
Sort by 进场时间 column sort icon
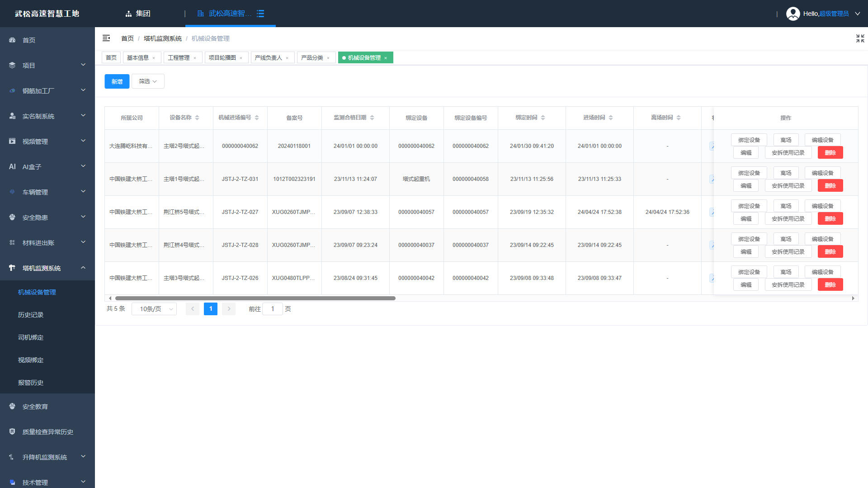pyautogui.click(x=611, y=118)
